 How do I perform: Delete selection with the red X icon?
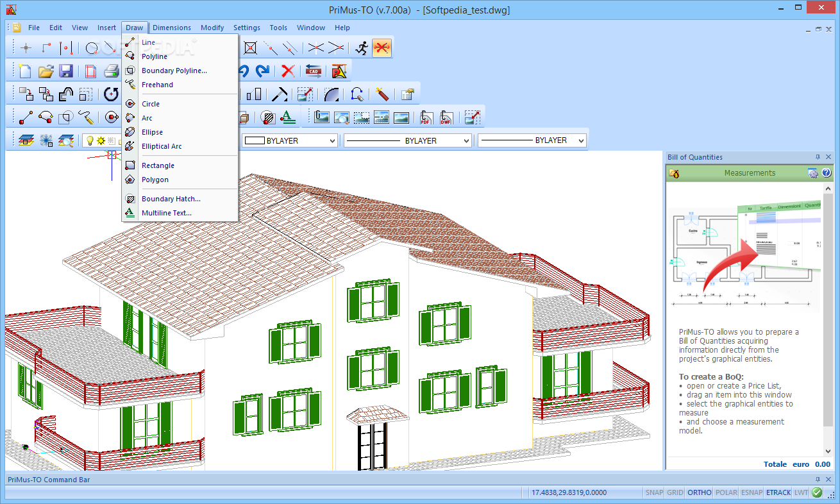pos(288,71)
